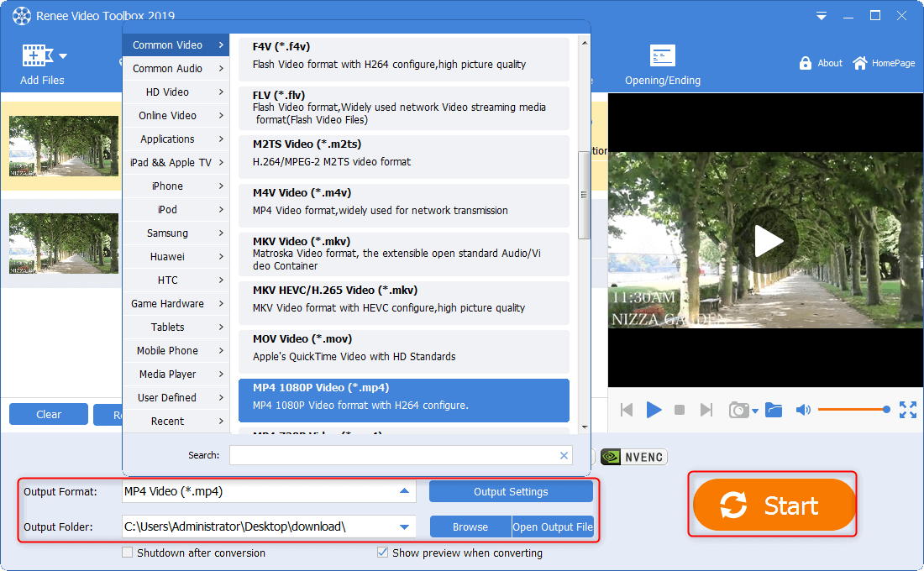
Task: Mute the preview volume speaker
Action: tap(803, 410)
